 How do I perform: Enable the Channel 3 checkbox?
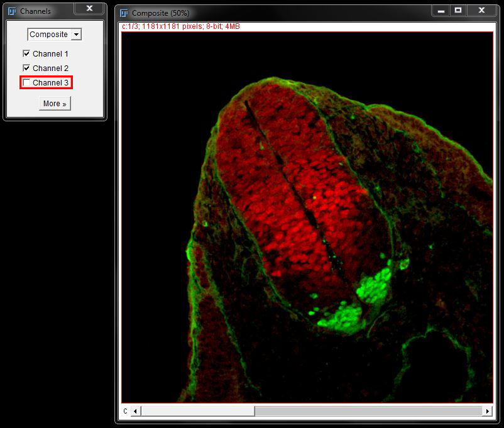pos(26,82)
